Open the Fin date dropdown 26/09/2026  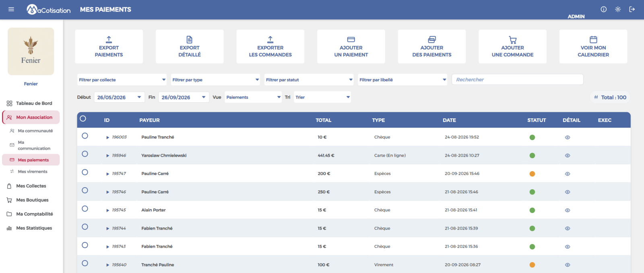coord(184,97)
